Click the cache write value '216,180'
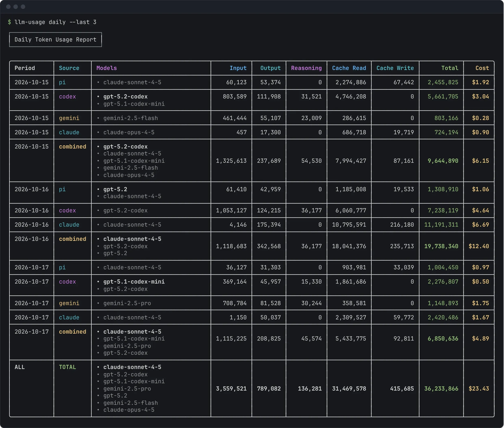This screenshot has height=428, width=504. (402, 225)
